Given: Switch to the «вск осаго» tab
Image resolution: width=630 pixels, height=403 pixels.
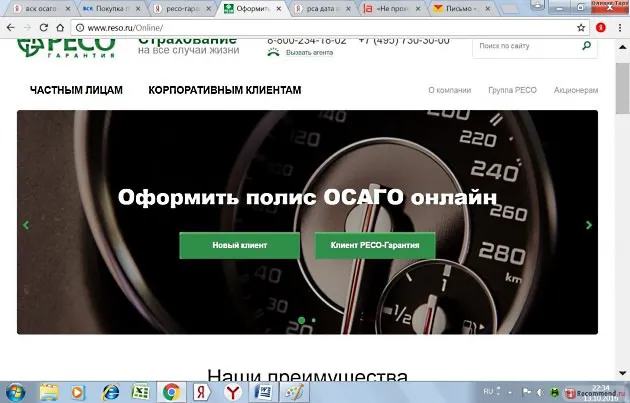Looking at the screenshot, I should (40, 8).
